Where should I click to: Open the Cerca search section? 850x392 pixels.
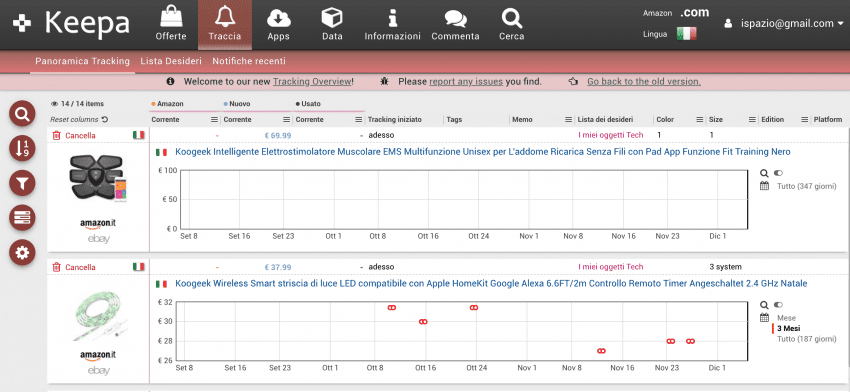pyautogui.click(x=512, y=24)
